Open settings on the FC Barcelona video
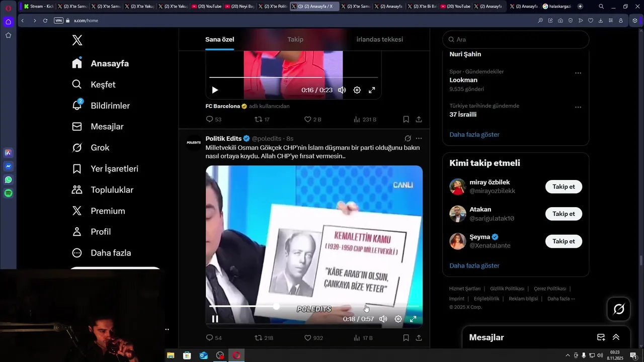644x362 pixels. click(357, 90)
